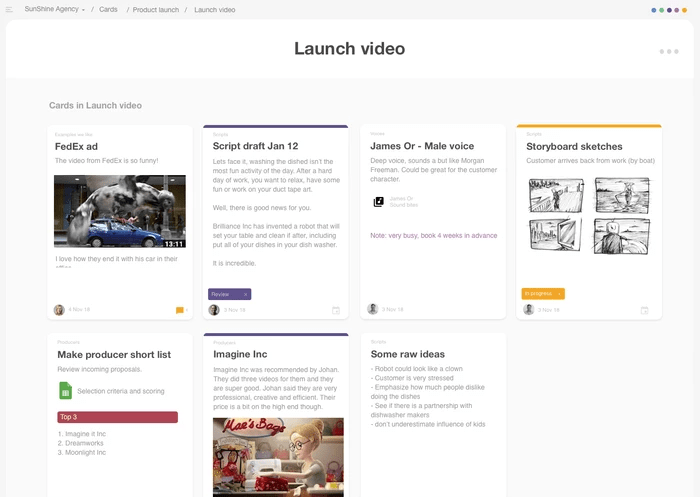Click the avatar on FedEx ad card
The width and height of the screenshot is (700, 497).
59,310
